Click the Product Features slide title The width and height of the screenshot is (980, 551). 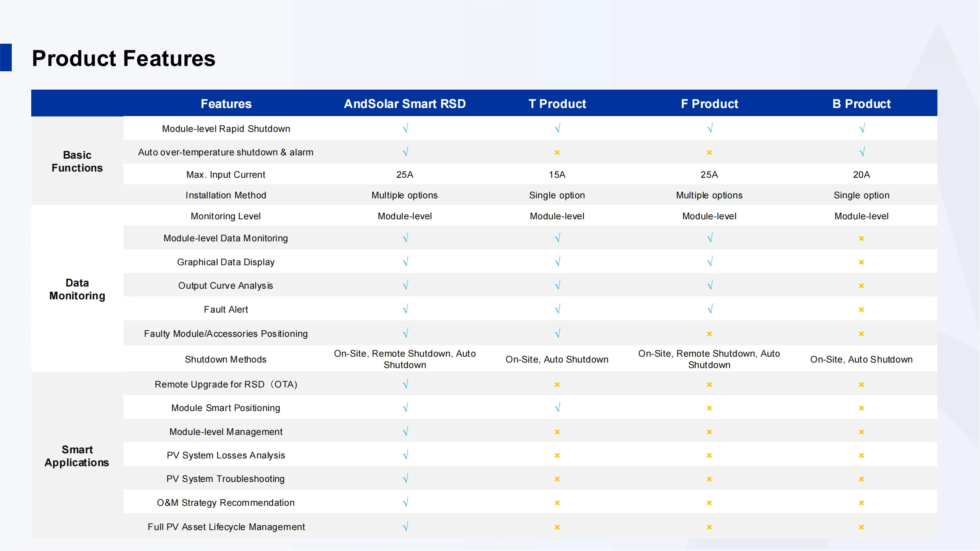pyautogui.click(x=123, y=58)
